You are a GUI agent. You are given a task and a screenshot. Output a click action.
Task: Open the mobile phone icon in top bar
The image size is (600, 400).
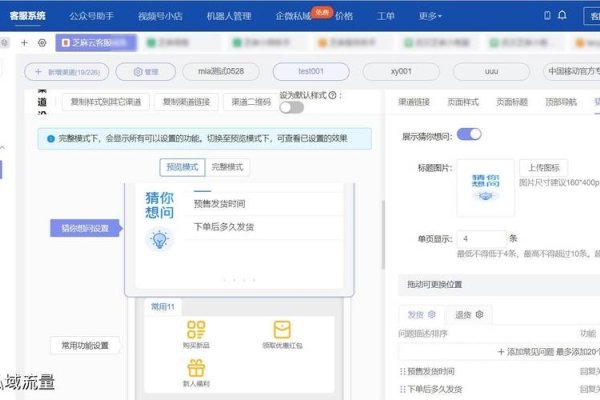pyautogui.click(x=547, y=15)
